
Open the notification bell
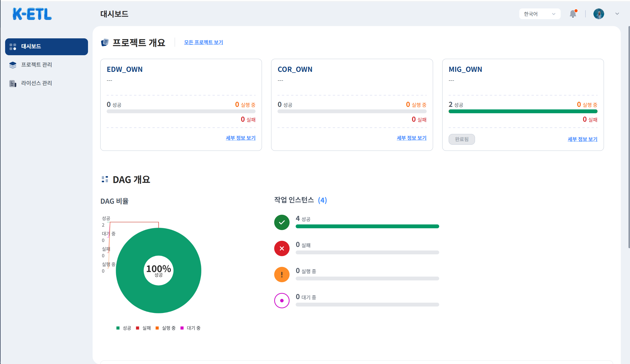(x=573, y=14)
